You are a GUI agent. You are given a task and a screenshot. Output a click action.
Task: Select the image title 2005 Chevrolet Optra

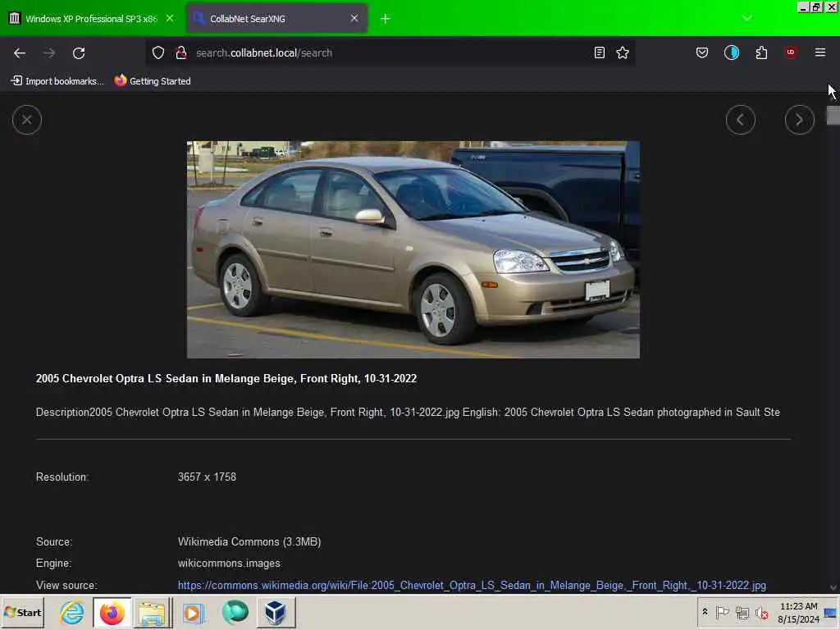coord(226,378)
